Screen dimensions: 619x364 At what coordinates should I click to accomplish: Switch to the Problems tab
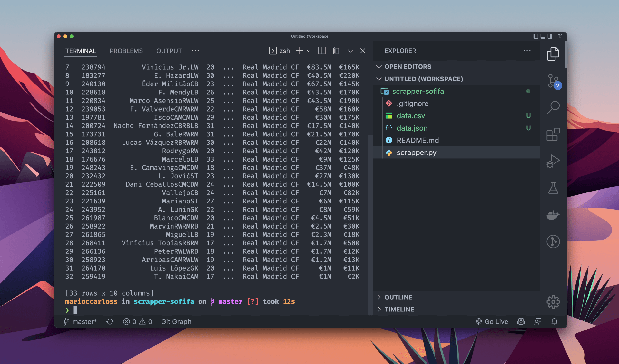[x=126, y=51]
